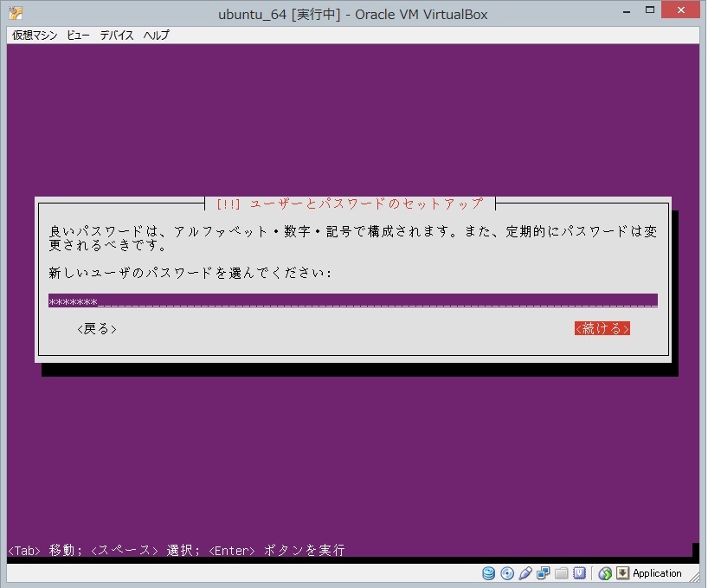Click the mouse integration globe icon

605,573
